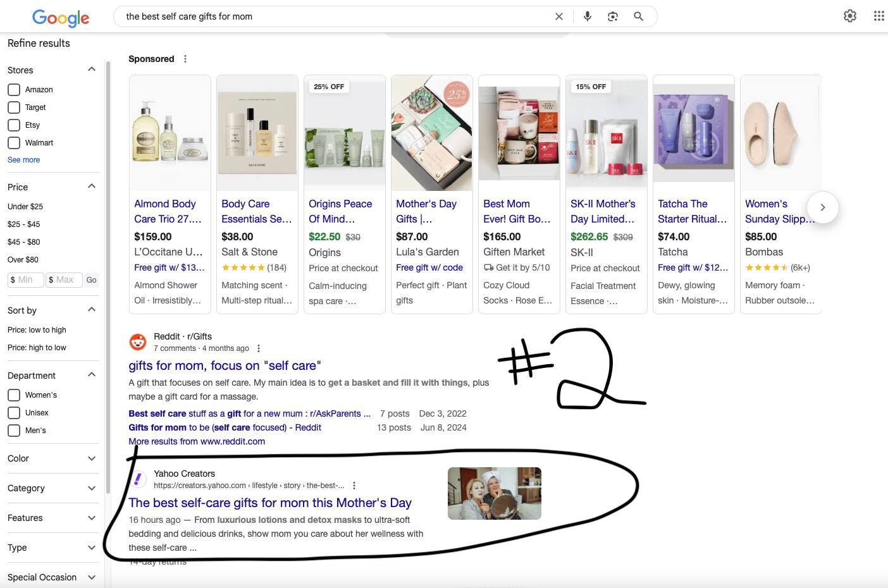Open the Yahoo Creators result thumbnail image
Image resolution: width=888 pixels, height=588 pixels.
495,493
